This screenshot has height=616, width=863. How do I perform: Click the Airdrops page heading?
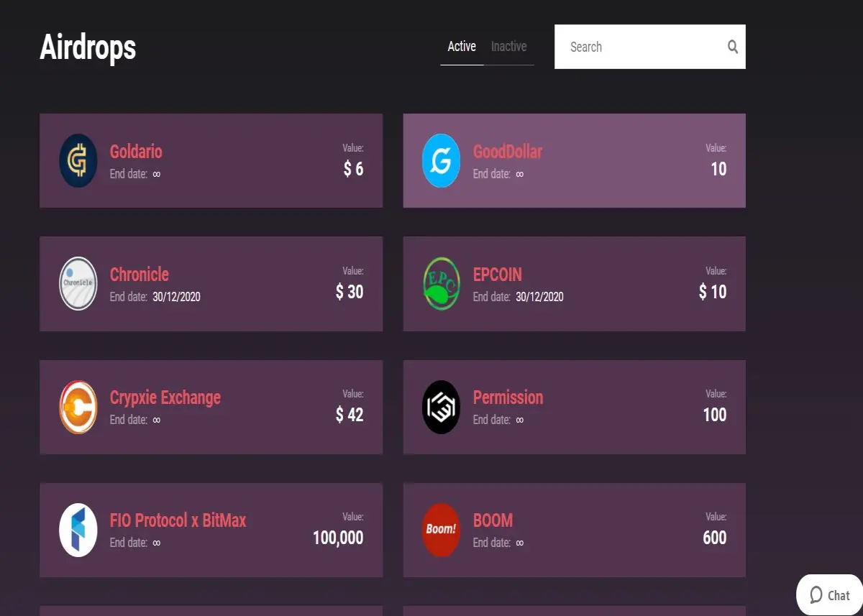point(88,48)
